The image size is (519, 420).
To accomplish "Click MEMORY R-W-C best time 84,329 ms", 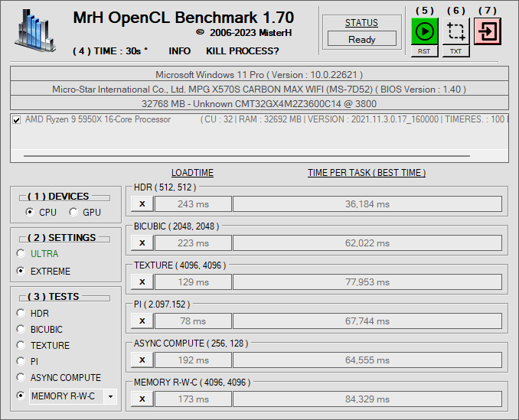I will (367, 399).
